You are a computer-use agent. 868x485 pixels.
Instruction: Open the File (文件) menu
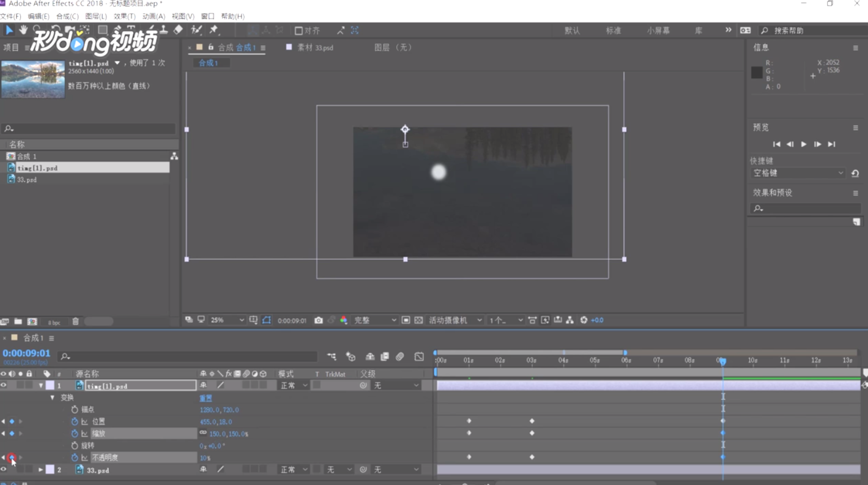[x=11, y=16]
